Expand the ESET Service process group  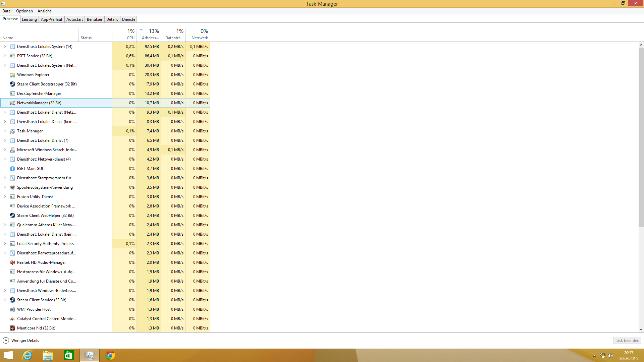point(5,56)
